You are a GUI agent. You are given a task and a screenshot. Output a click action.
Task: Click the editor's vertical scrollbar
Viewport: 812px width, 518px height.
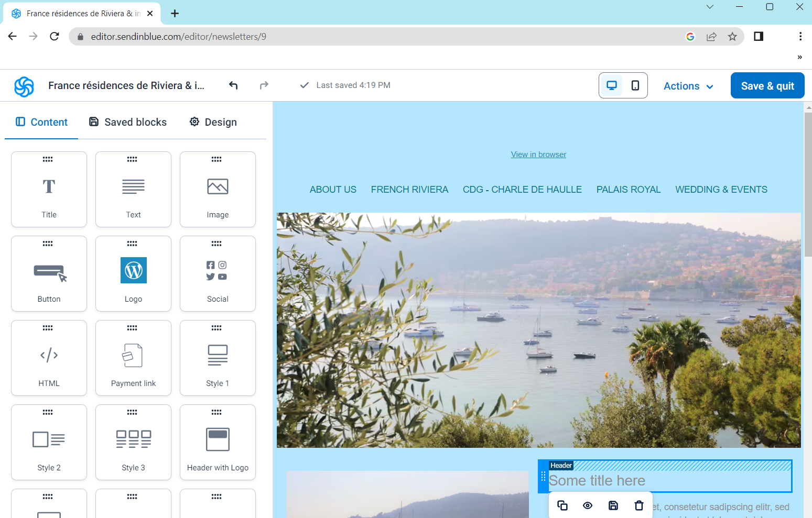pyautogui.click(x=808, y=183)
